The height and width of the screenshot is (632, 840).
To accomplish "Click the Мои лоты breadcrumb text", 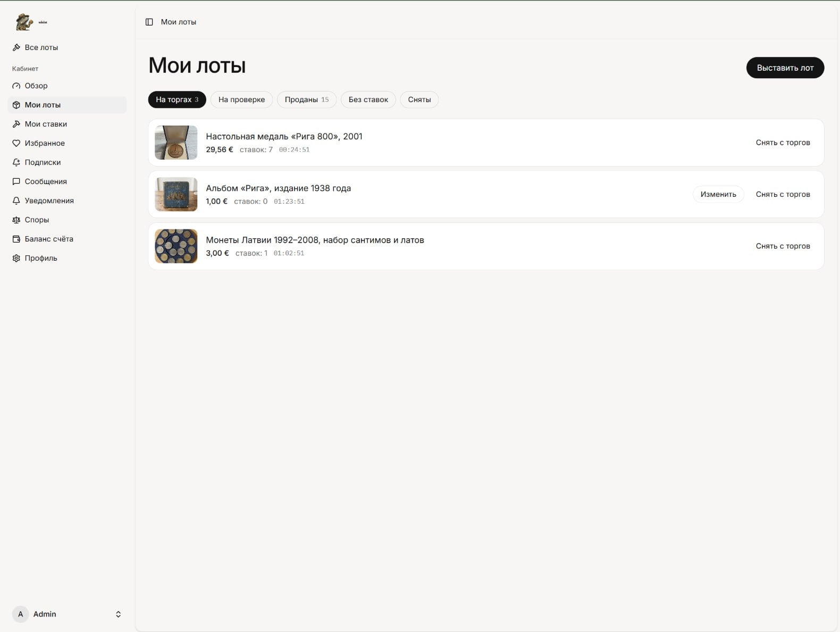I will 179,22.
